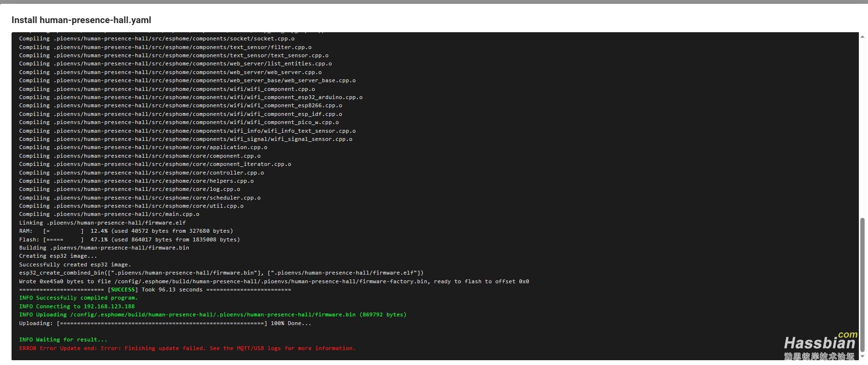Click the 'text_sensor/text_sensor.cpp.o' line
868x365 pixels.
click(174, 55)
